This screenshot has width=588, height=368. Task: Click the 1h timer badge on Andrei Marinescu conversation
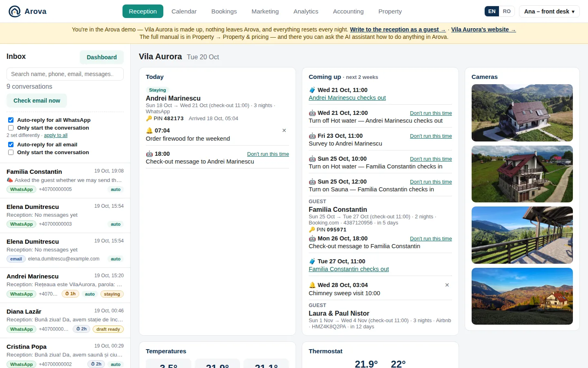coord(71,294)
